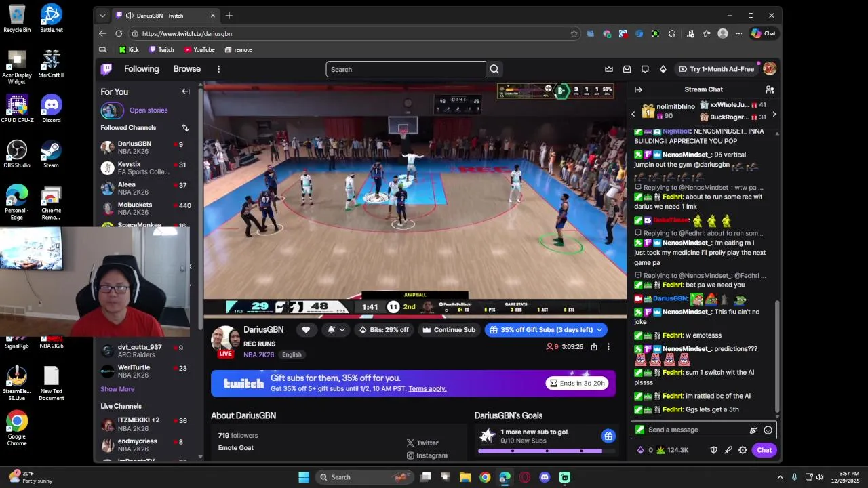
Task: Open channel points 124.3K balance
Action: pos(673,450)
